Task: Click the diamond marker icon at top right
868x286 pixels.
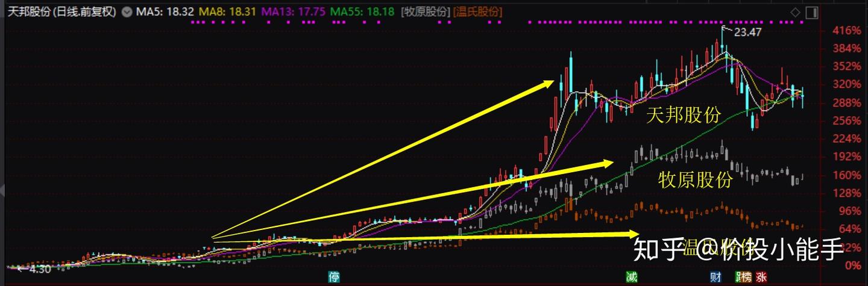Action: [795, 12]
